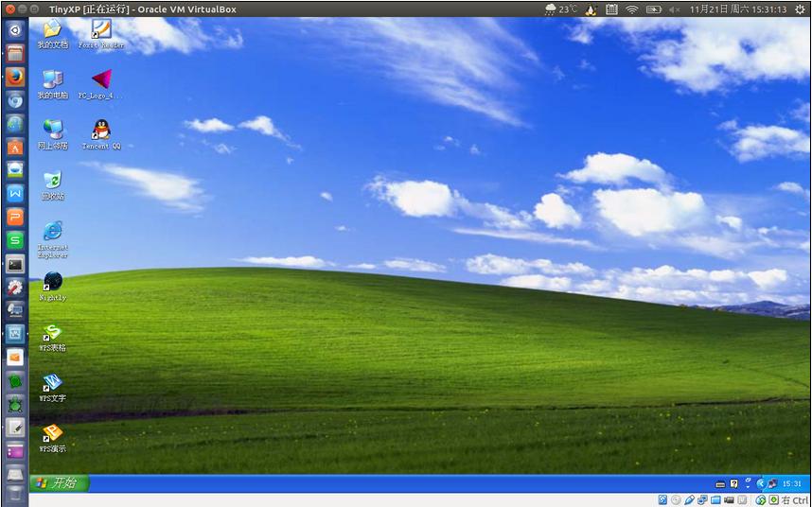Launch Tencent QQ from the desktop
812x507 pixels.
point(100,131)
